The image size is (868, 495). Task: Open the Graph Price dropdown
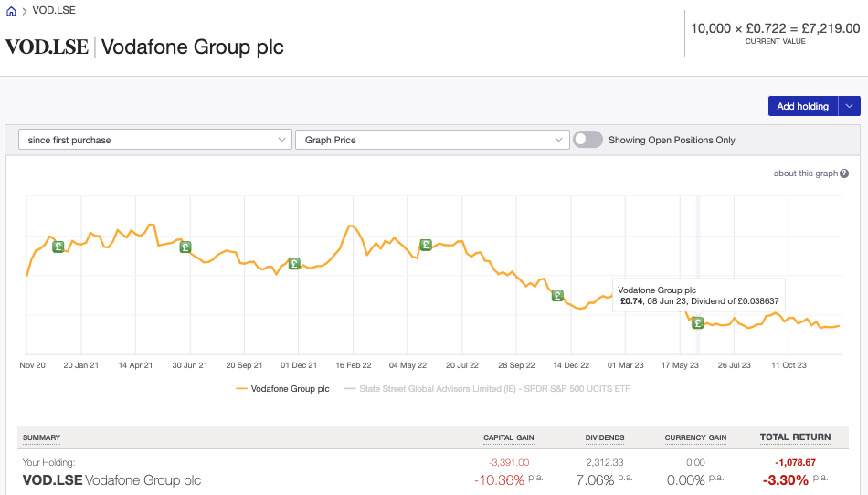(432, 140)
